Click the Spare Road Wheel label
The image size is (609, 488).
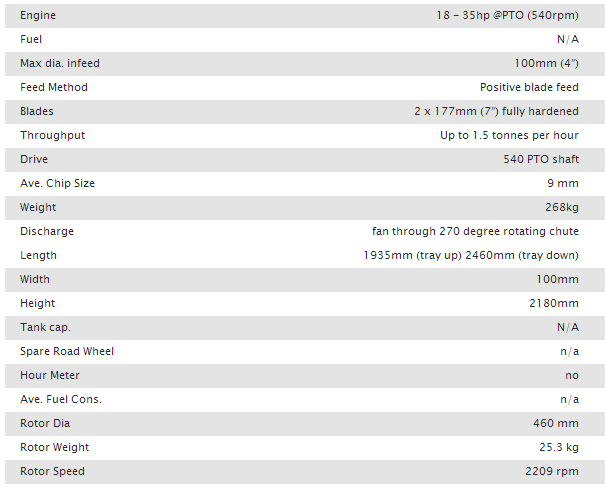pos(67,352)
